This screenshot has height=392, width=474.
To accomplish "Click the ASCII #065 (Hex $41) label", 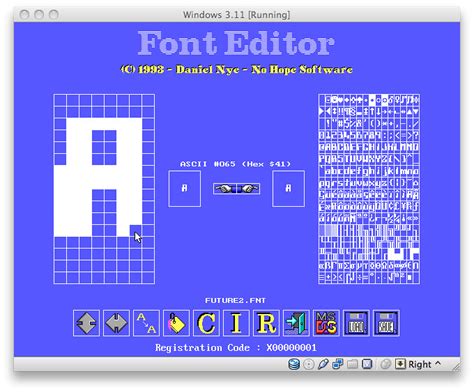I will click(x=235, y=164).
